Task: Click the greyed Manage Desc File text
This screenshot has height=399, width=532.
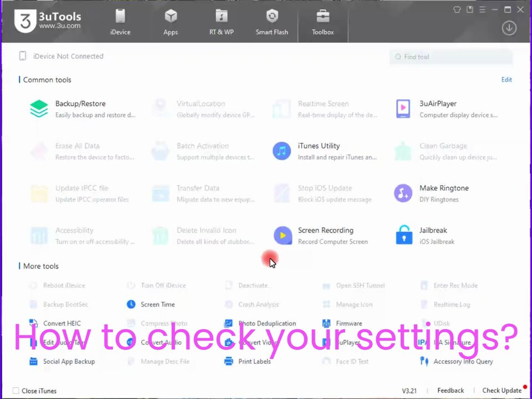Action: pos(165,361)
